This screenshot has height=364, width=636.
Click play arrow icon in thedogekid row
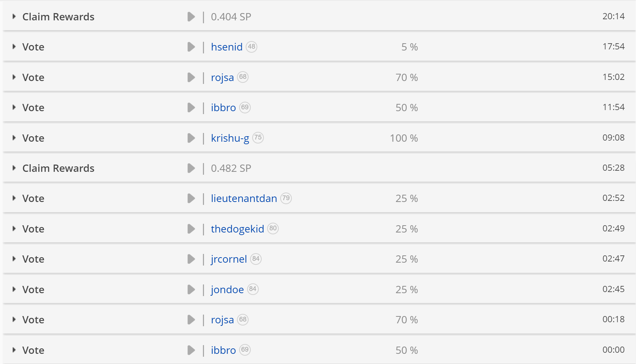(x=191, y=229)
